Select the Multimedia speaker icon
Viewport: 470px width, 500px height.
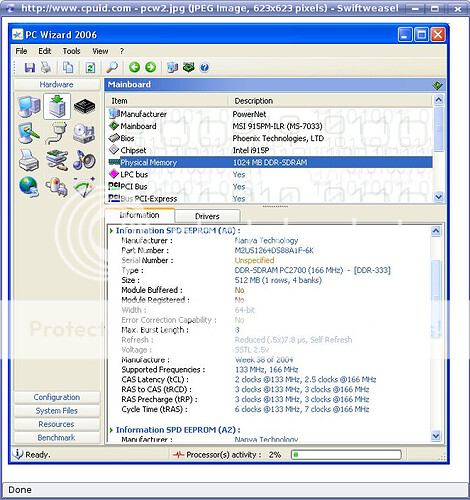click(84, 160)
